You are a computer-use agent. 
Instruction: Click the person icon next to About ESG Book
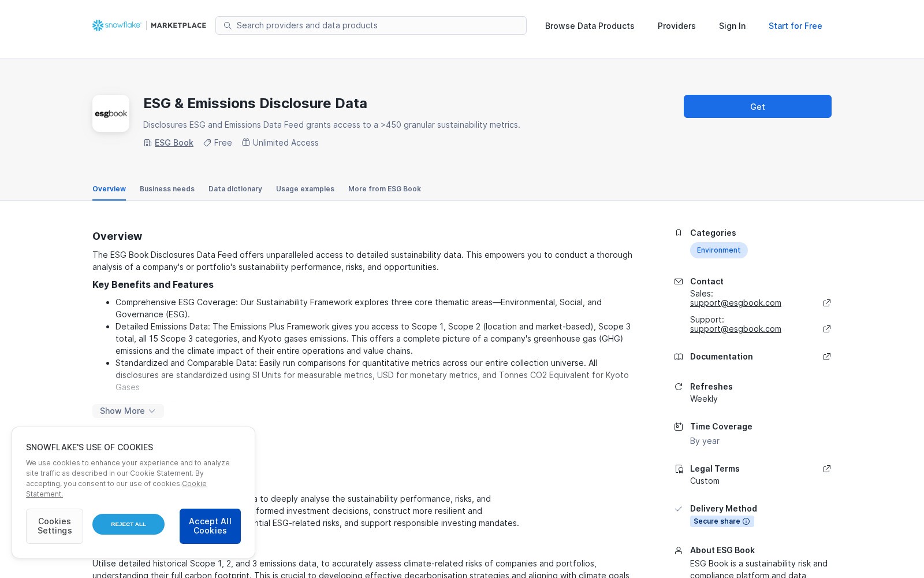click(679, 550)
